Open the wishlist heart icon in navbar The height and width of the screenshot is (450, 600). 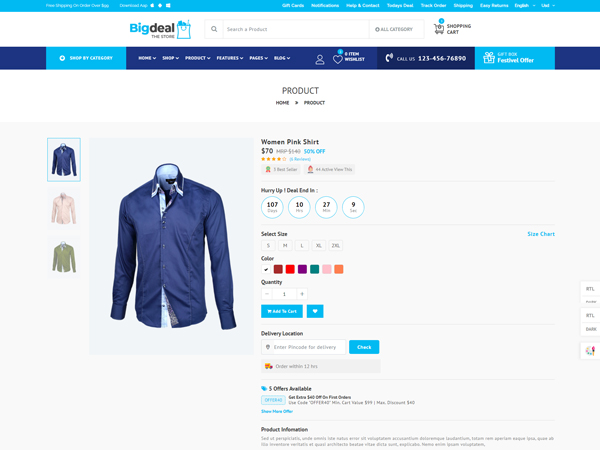338,59
